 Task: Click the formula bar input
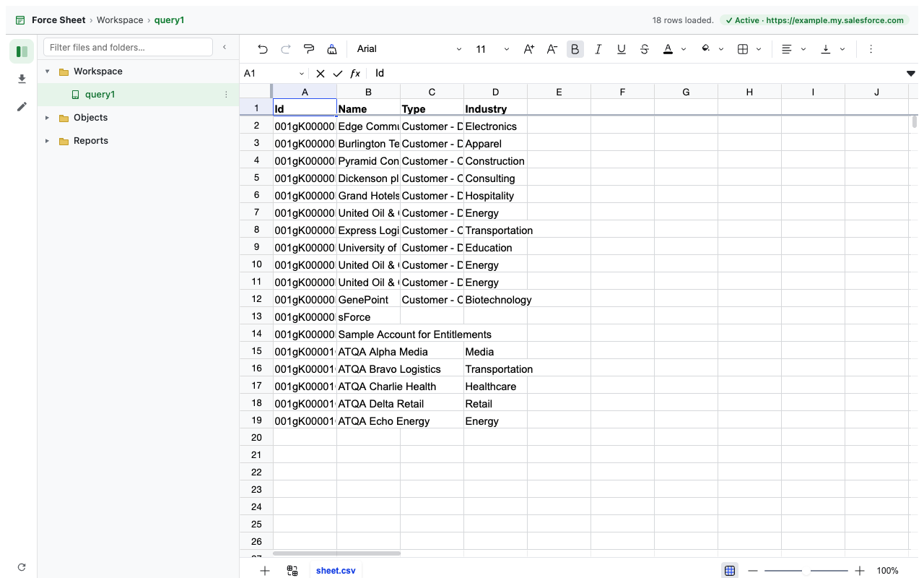(635, 74)
